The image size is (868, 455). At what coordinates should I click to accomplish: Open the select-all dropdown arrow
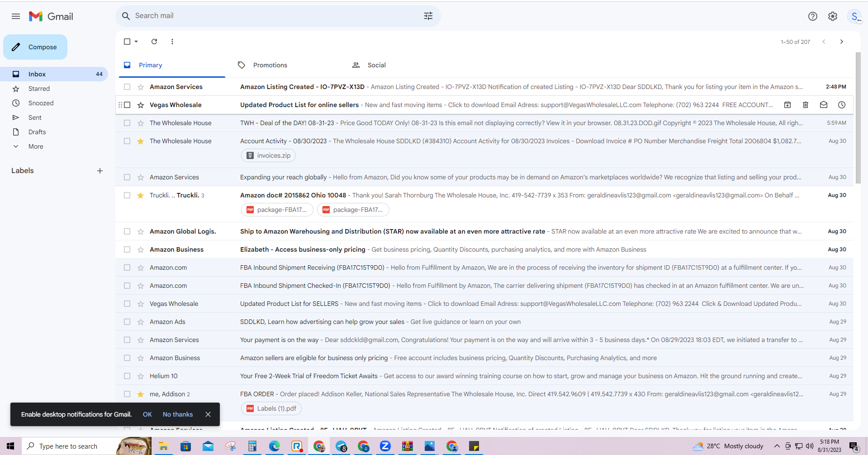click(136, 42)
